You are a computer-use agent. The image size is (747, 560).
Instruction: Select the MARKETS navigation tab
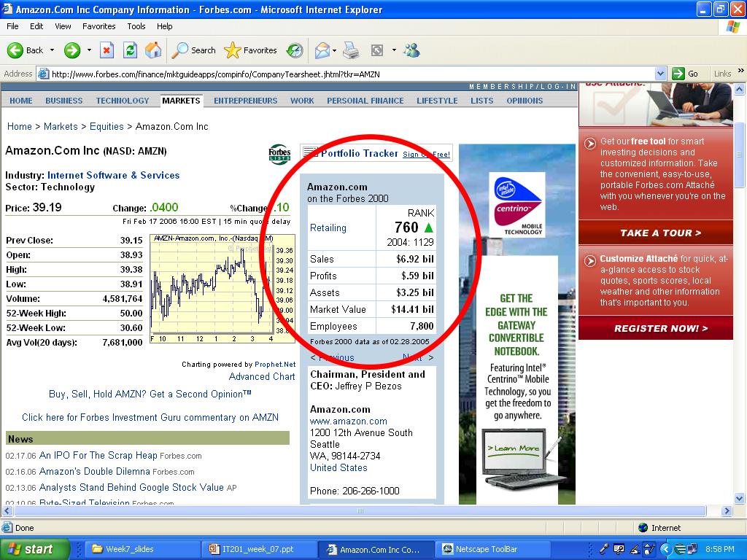pos(181,101)
